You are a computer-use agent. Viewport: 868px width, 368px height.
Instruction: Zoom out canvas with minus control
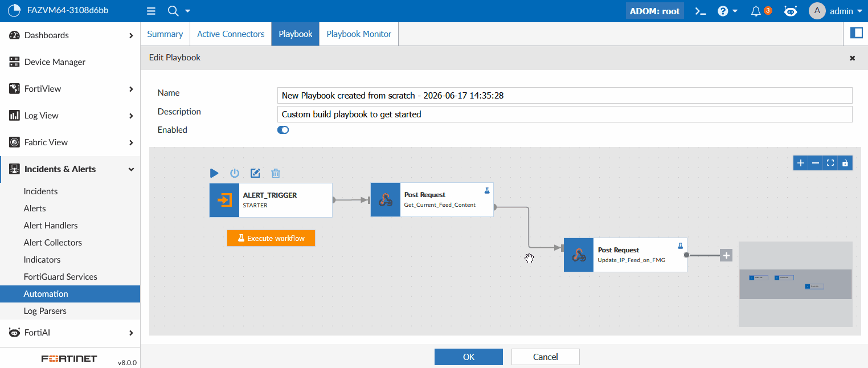tap(816, 163)
